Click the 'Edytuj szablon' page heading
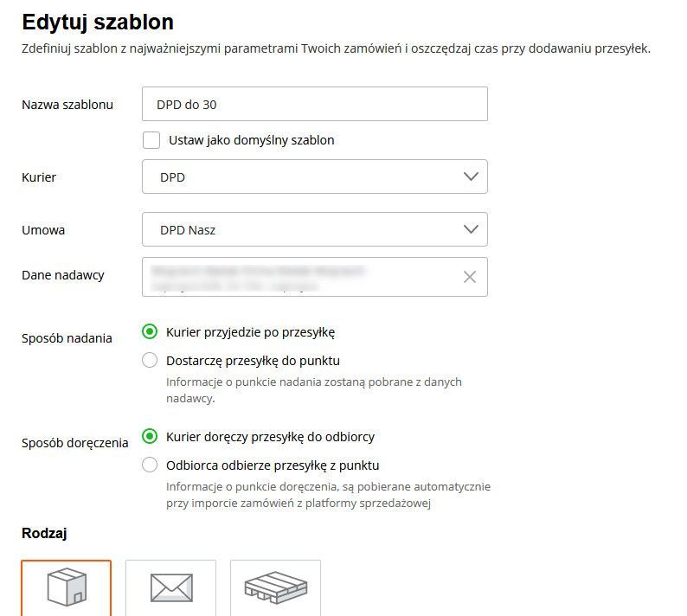 (98, 22)
